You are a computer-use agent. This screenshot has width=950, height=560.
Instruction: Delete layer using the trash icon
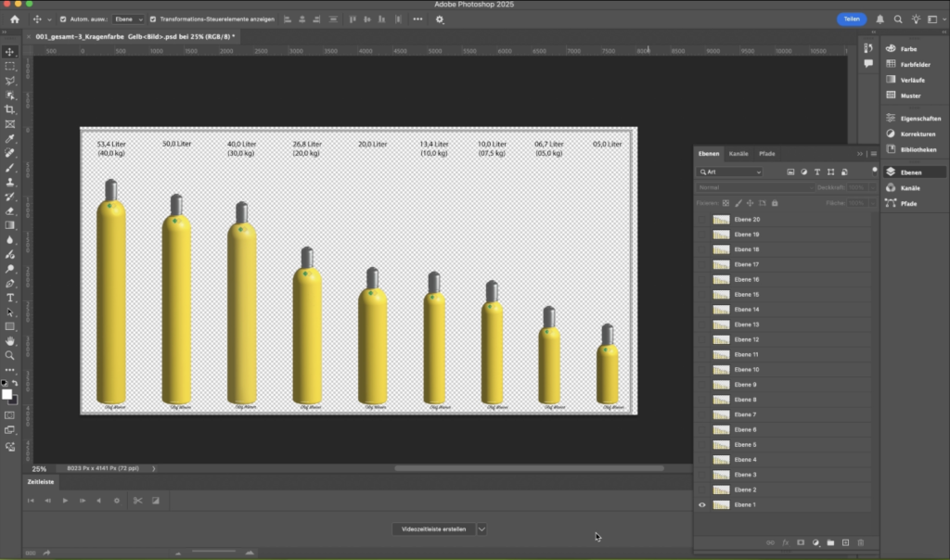tap(860, 542)
